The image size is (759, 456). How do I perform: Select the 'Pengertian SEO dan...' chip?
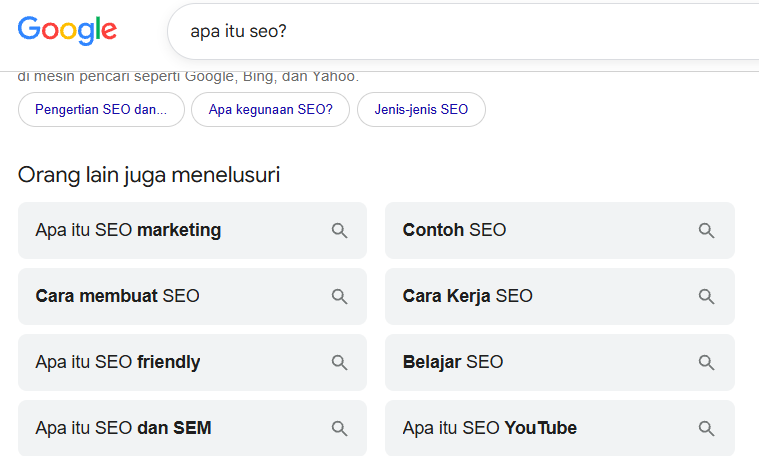(x=101, y=109)
